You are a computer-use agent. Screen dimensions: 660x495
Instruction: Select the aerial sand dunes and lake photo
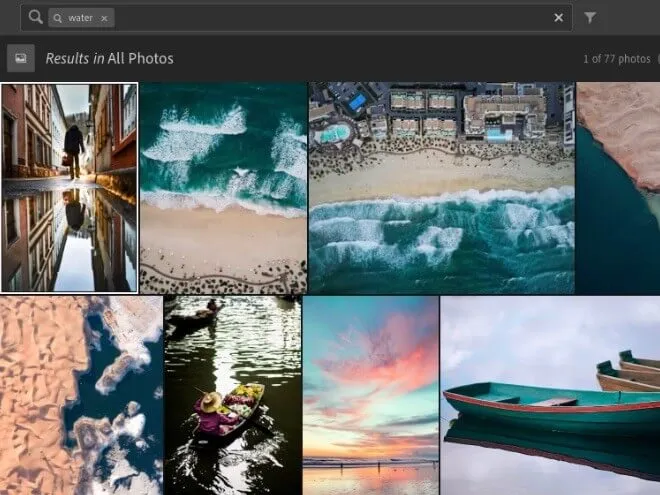(81, 395)
